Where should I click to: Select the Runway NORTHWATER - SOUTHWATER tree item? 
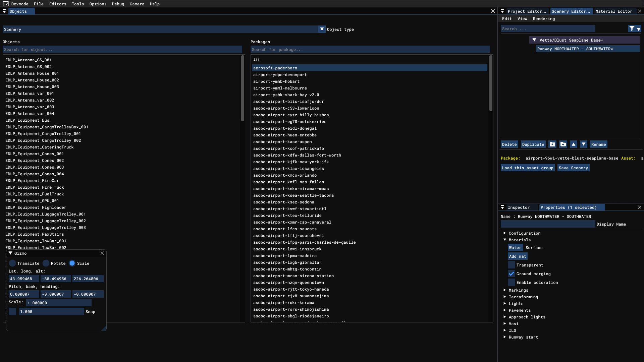tap(588, 49)
